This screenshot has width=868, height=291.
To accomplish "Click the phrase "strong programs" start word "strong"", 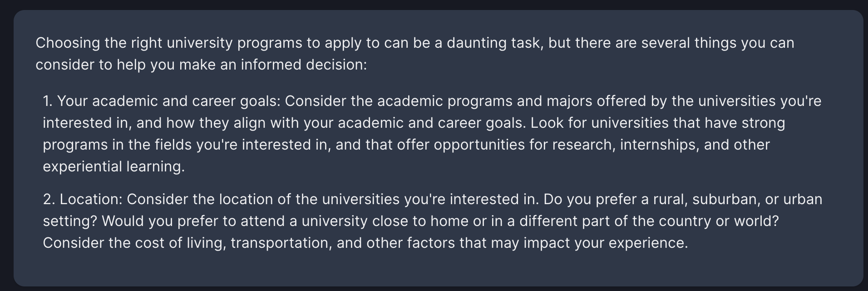I will click(764, 123).
